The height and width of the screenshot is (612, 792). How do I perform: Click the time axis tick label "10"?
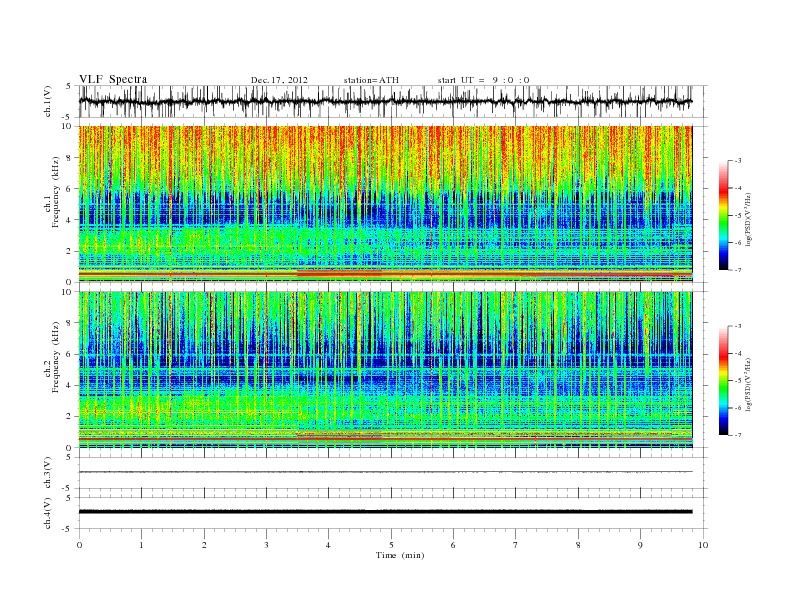point(703,545)
